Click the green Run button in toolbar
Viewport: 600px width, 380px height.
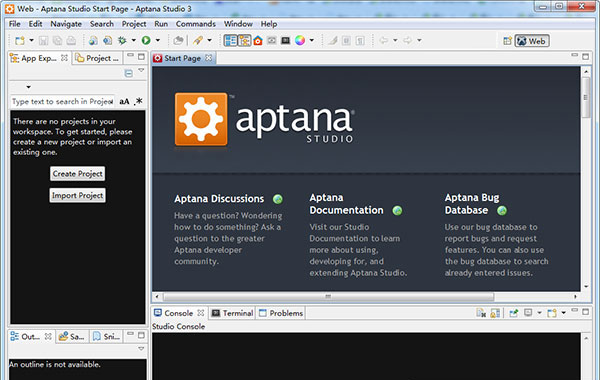[x=146, y=40]
